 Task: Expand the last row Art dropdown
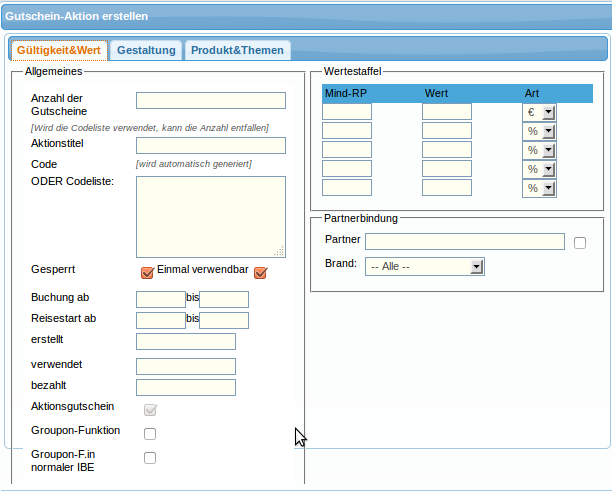(547, 188)
